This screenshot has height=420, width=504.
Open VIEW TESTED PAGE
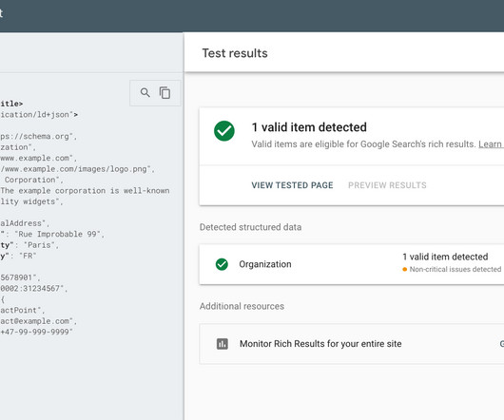292,185
